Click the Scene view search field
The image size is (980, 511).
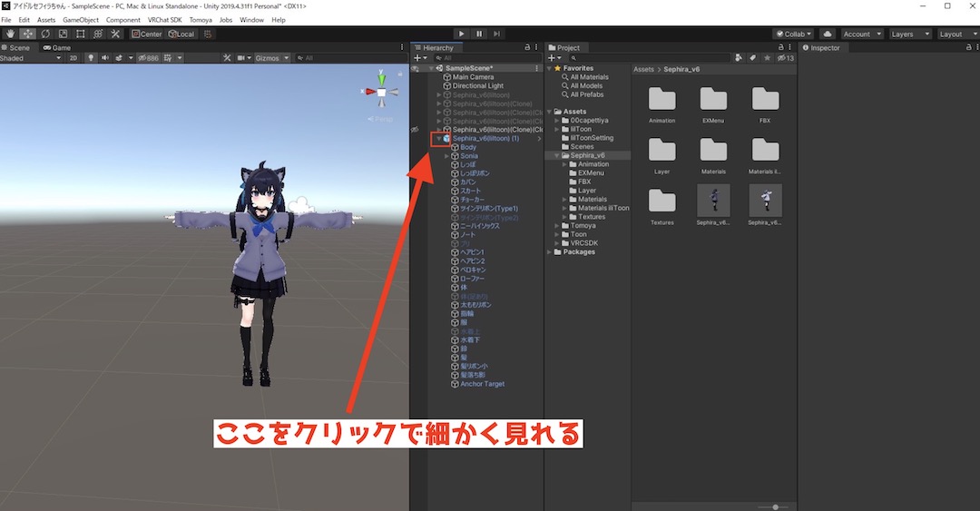[350, 58]
